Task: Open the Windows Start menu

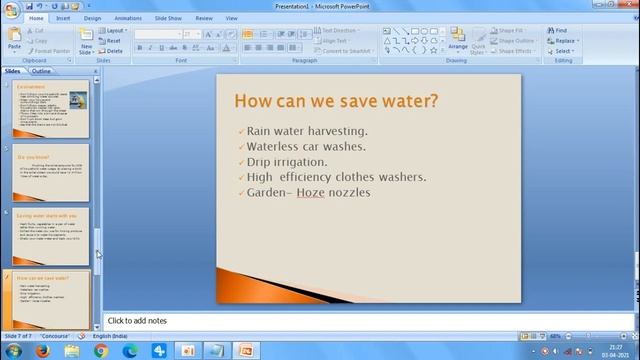Action: (13, 351)
